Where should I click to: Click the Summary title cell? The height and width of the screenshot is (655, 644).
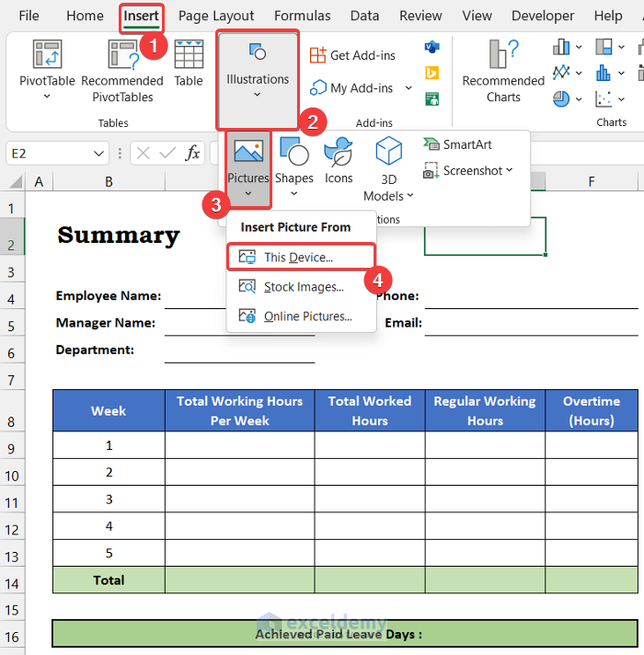[x=119, y=236]
